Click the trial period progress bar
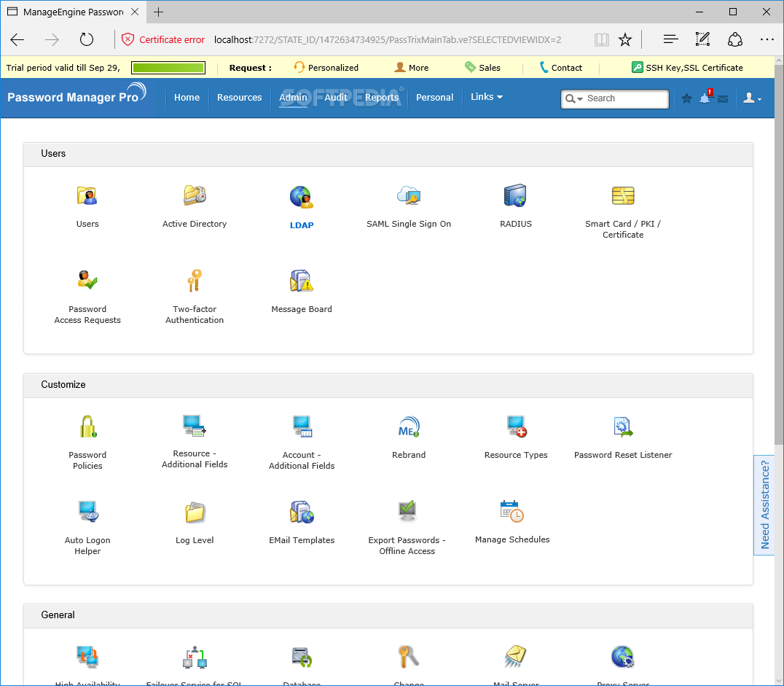784x686 pixels. point(168,68)
